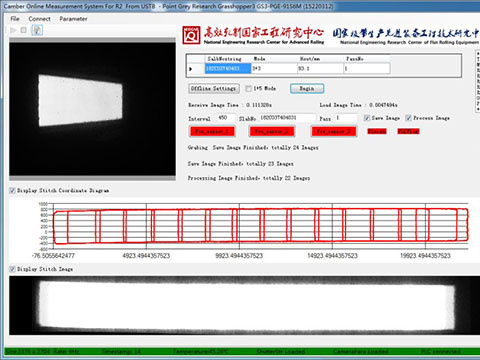Open the Parameter menu
The width and height of the screenshot is (480, 360).
point(73,19)
